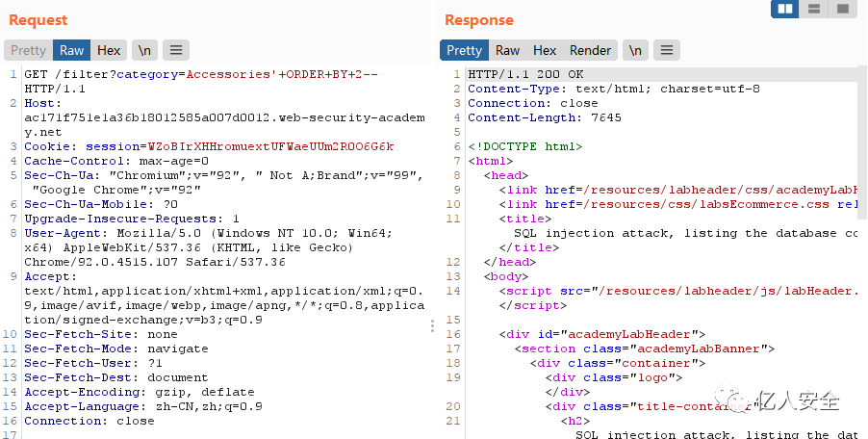Toggle non-printable characters in Response panel

(635, 50)
